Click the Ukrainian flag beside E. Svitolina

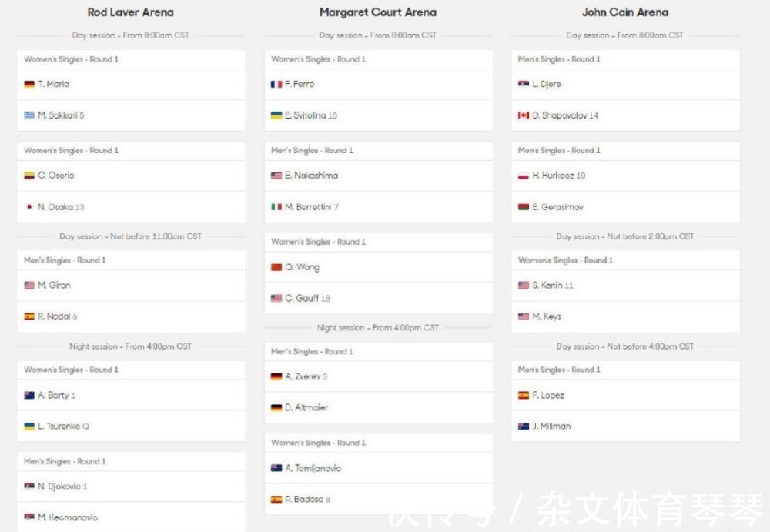point(276,115)
